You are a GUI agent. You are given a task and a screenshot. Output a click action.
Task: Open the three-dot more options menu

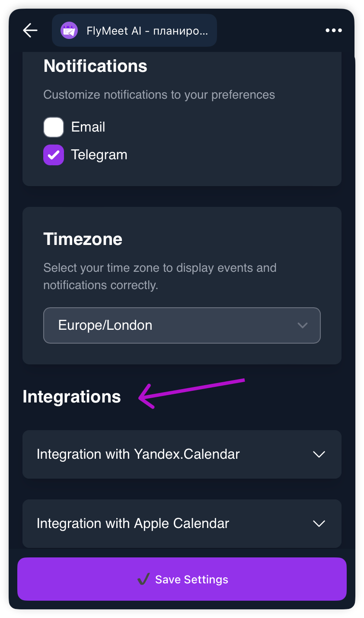tap(334, 30)
